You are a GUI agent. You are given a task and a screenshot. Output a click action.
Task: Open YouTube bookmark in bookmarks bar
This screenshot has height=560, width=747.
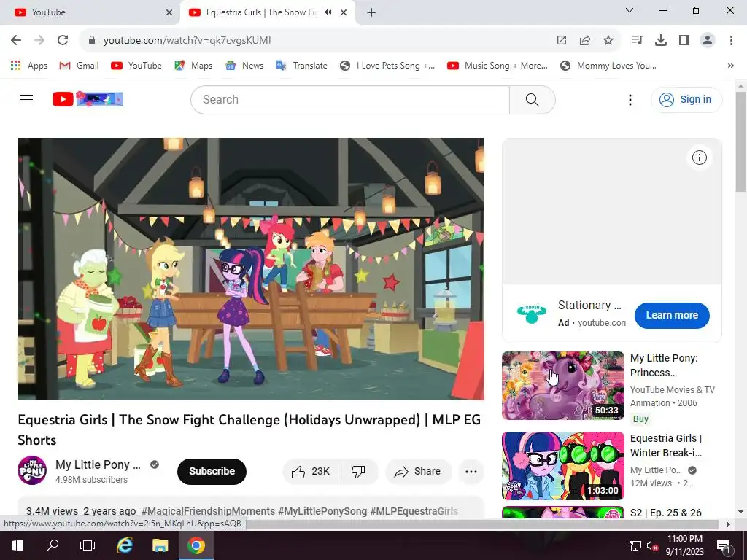pos(136,66)
